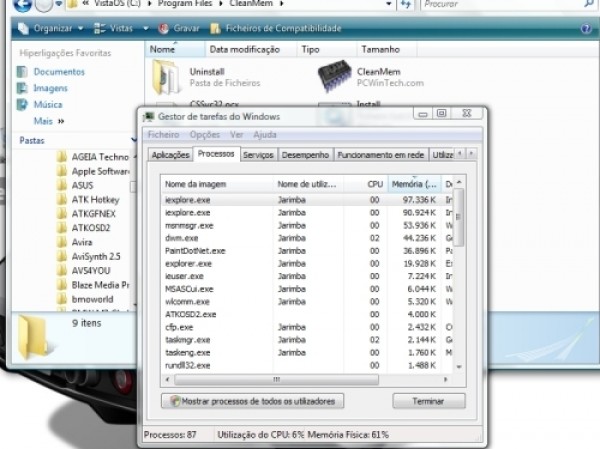This screenshot has width=600, height=449.
Task: Click the Gravar burn icon in toolbar
Action: (x=165, y=28)
